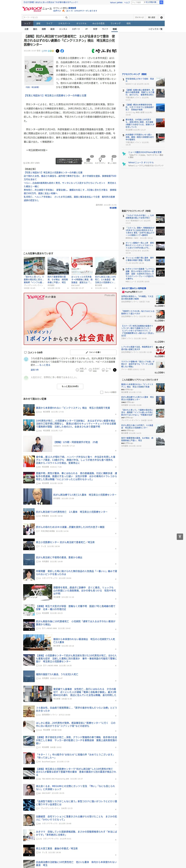Select the トップ tab
Viewport: 186px width, 868px height.
pyautogui.click(x=27, y=24)
